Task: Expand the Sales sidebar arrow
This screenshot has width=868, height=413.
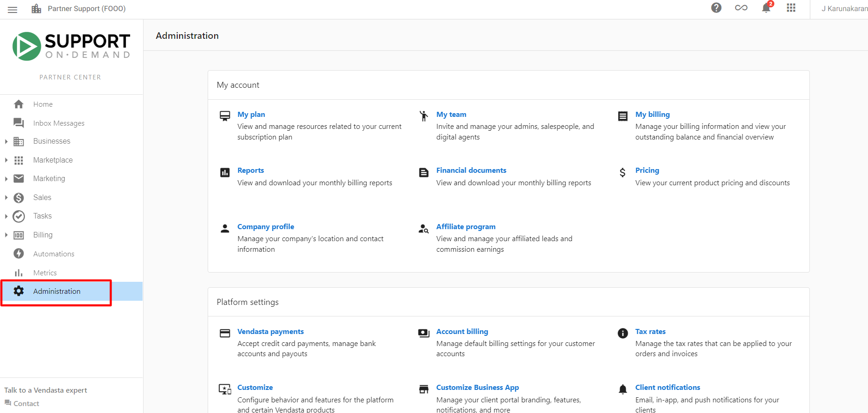Action: click(x=6, y=198)
